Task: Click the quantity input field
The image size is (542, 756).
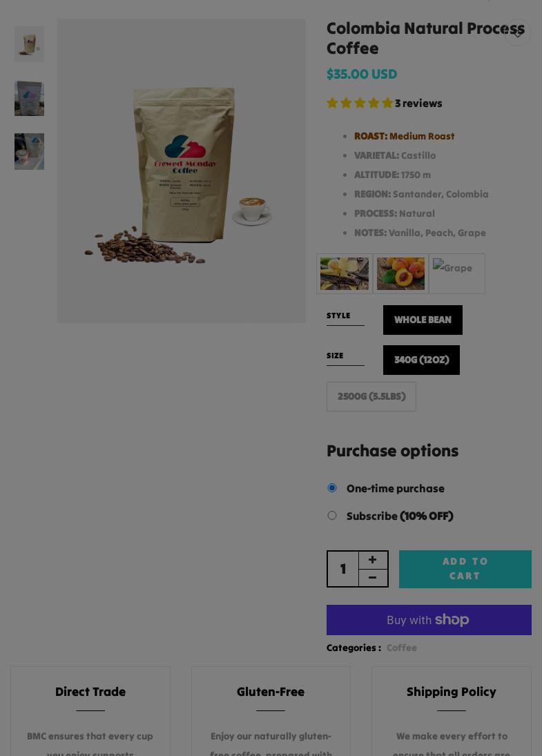Action: [x=343, y=569]
